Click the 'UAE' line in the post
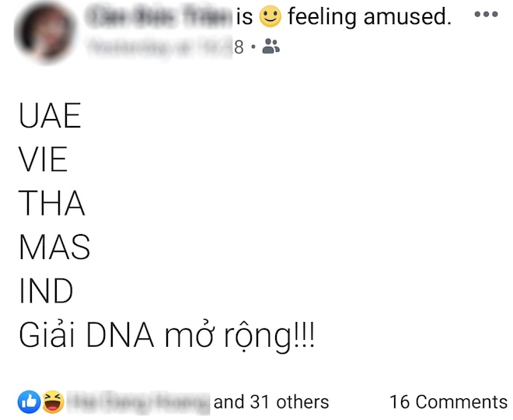This screenshot has height=420, width=513. (50, 117)
